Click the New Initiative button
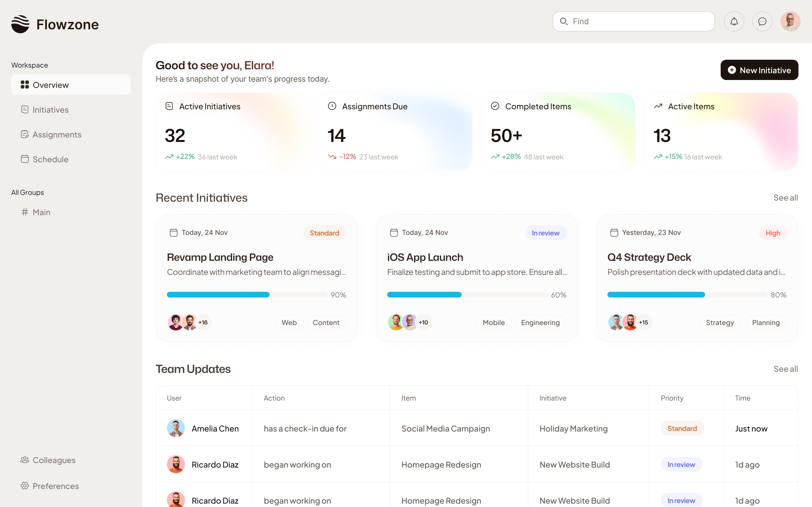Viewport: 812px width, 507px height. 759,70
